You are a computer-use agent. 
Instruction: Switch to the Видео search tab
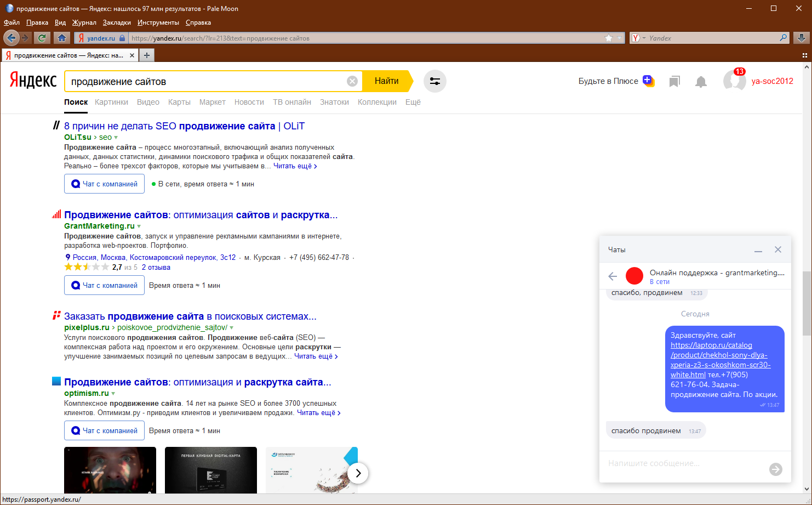click(148, 102)
